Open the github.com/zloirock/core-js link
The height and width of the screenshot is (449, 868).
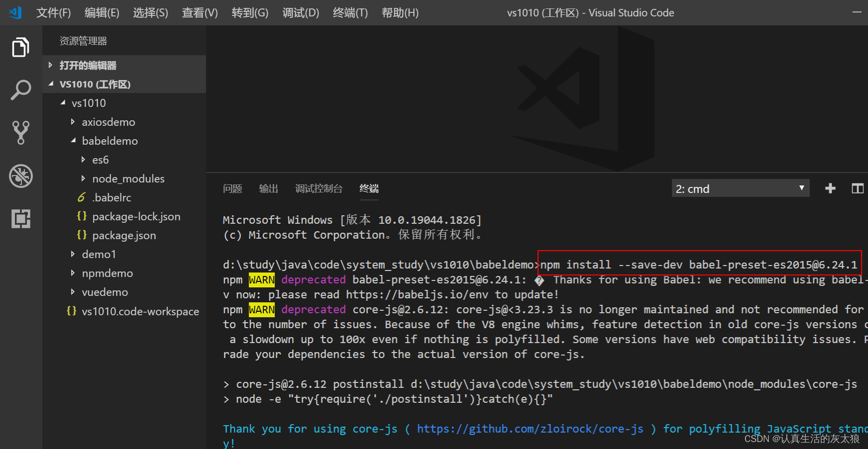[x=530, y=429]
